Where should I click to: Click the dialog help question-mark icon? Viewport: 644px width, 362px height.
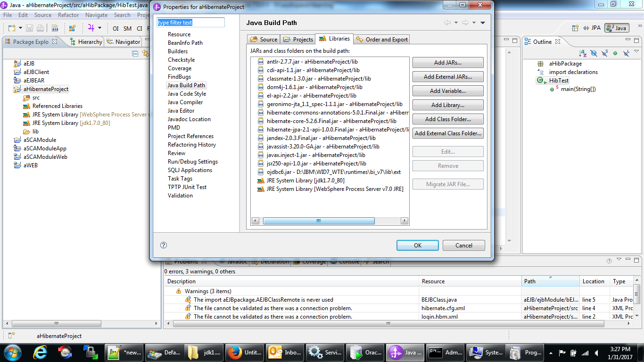[x=164, y=245]
